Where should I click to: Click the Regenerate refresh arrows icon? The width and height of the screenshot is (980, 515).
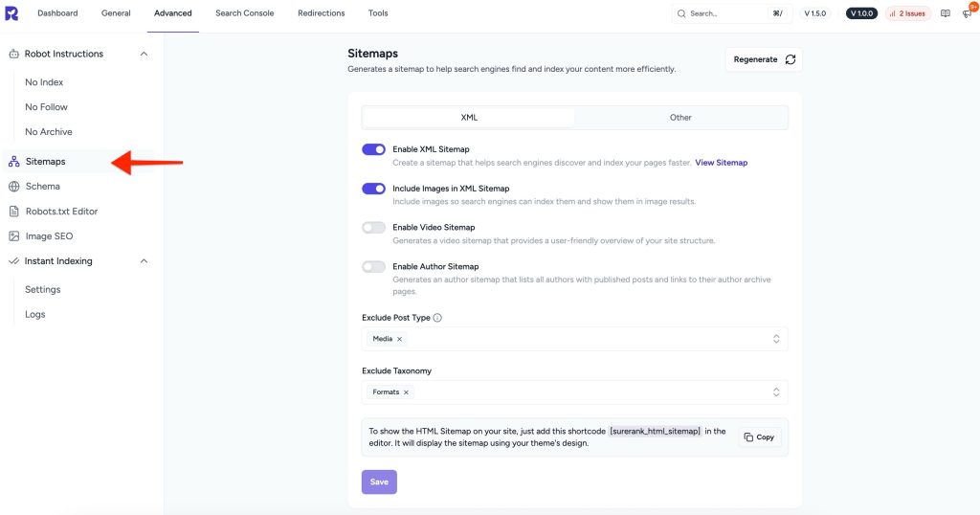click(790, 59)
